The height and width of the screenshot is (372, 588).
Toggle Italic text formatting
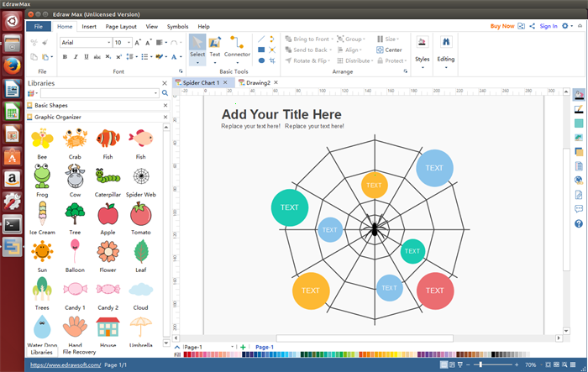[76, 57]
